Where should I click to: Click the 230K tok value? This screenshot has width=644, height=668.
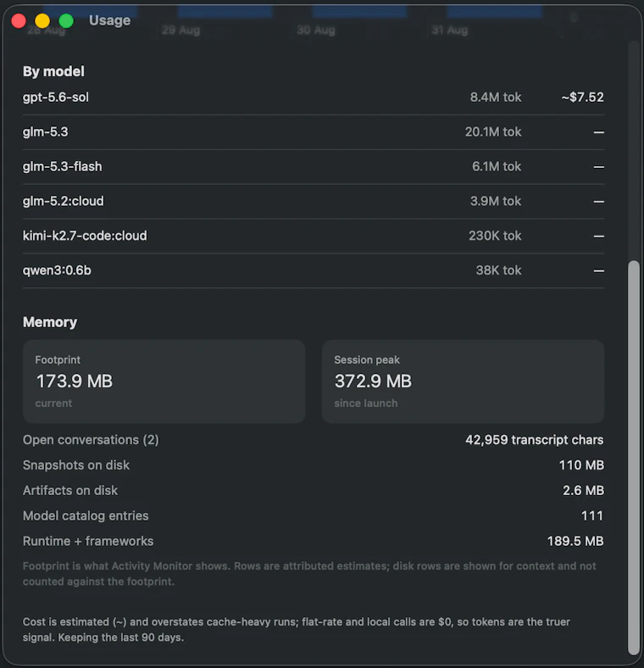495,236
